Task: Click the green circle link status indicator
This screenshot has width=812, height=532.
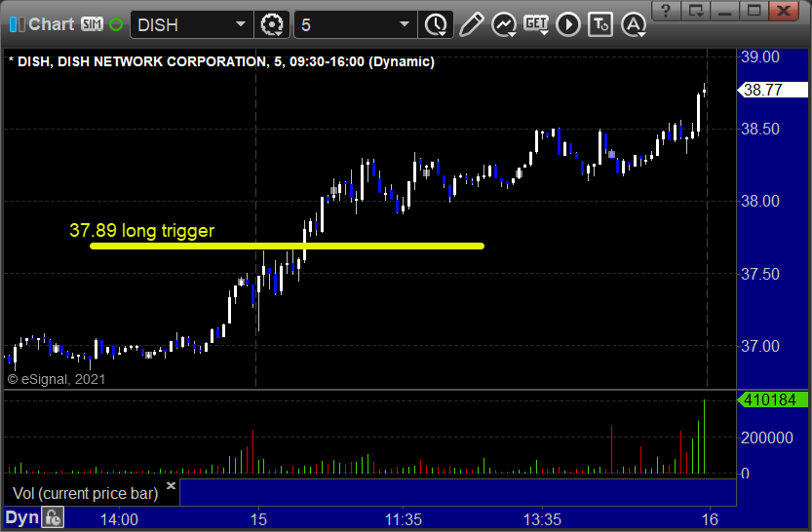Action: click(x=116, y=24)
